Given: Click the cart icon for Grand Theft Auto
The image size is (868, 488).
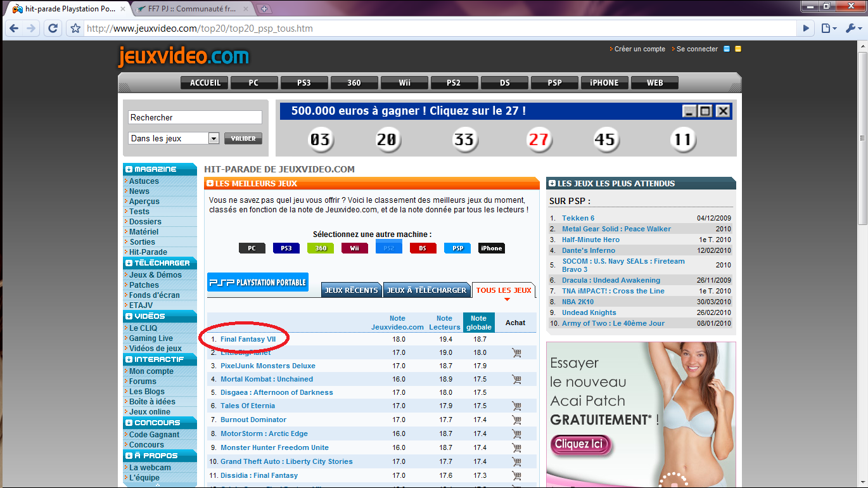Looking at the screenshot, I should pos(516,462).
